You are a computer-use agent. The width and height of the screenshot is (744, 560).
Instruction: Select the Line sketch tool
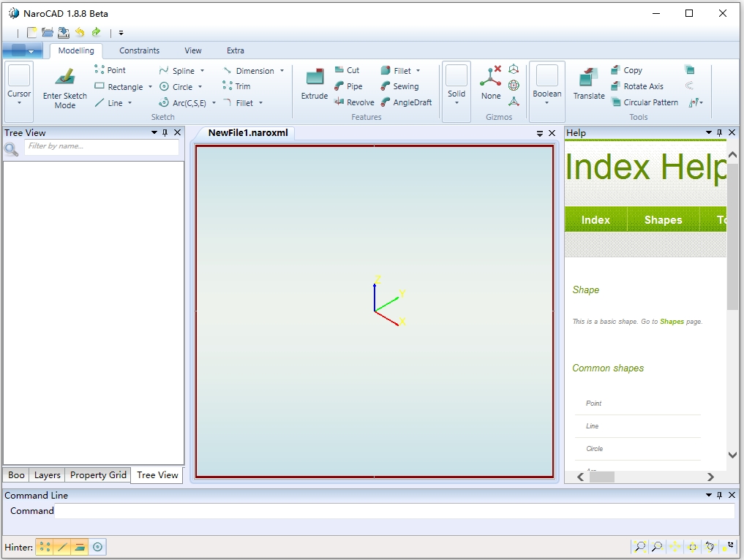[109, 103]
